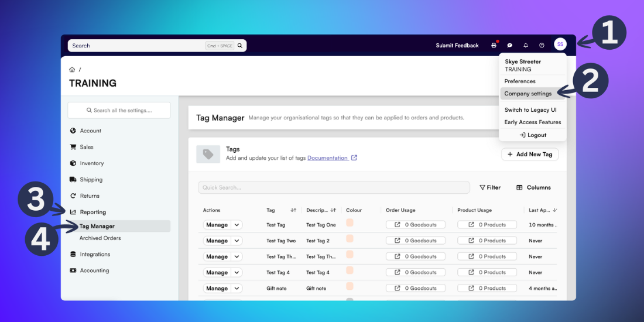The width and height of the screenshot is (644, 322).
Task: Click the Tags label icon tile
Action: pos(208,154)
